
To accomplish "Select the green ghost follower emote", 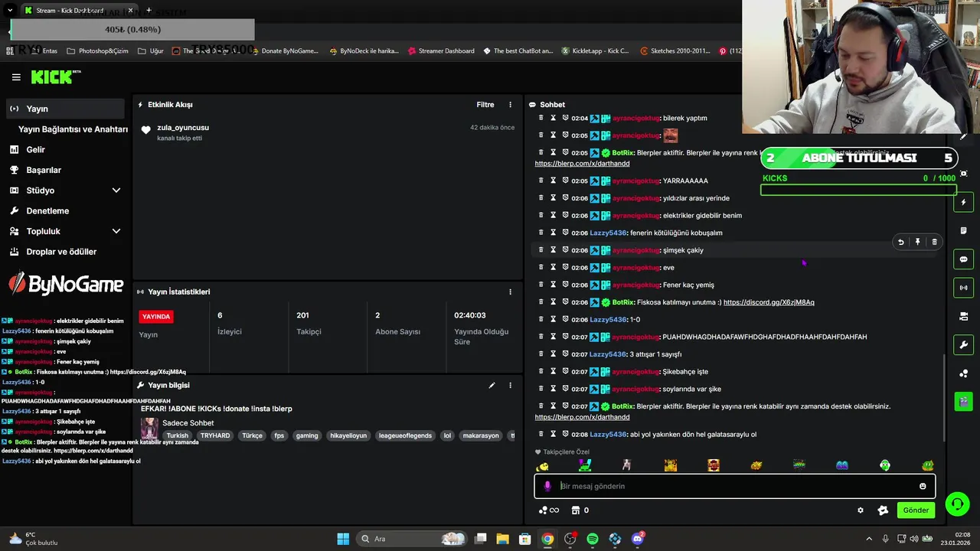I will (x=885, y=465).
